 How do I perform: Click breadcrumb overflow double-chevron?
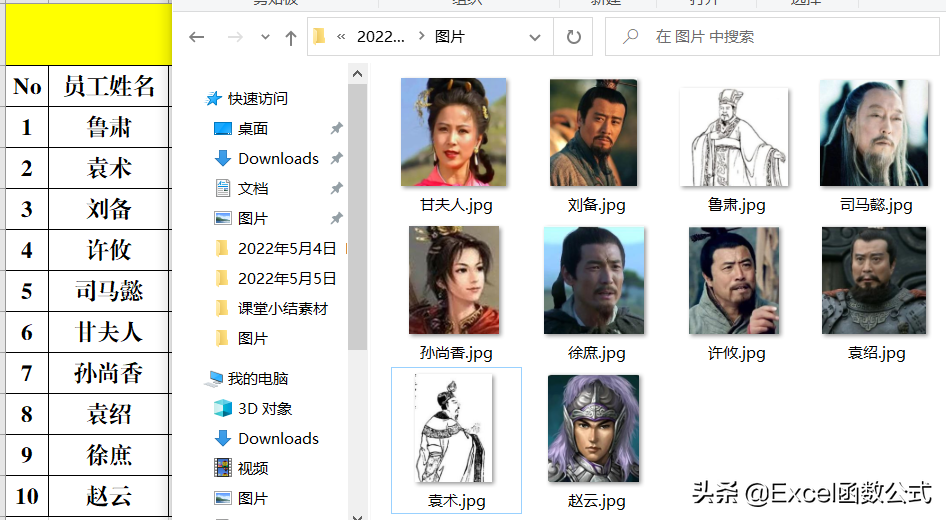(341, 37)
